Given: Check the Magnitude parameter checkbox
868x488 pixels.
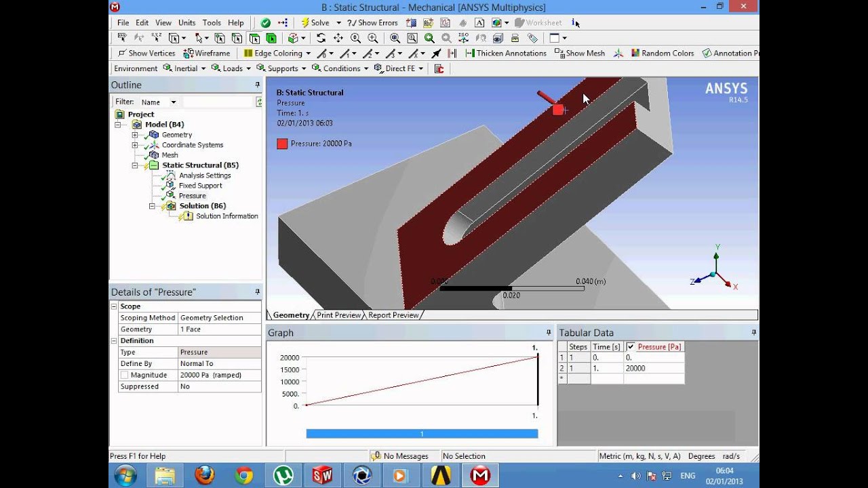Looking at the screenshot, I should point(124,375).
